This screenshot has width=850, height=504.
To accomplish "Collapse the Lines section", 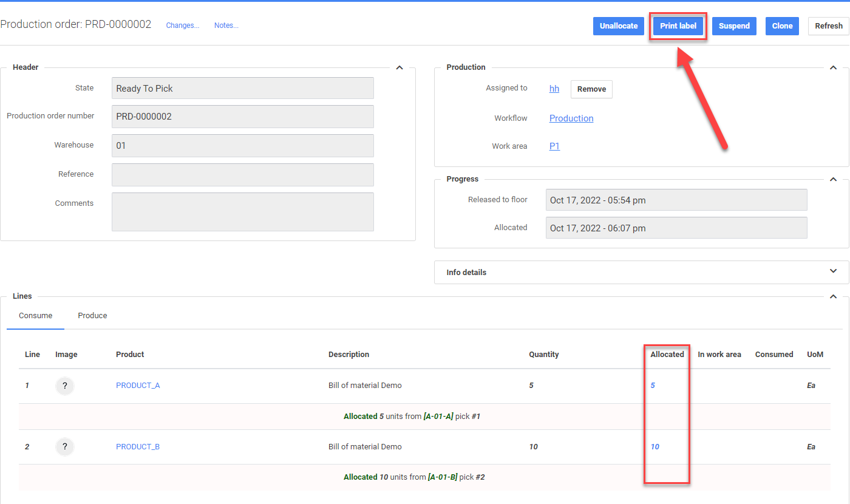I will pyautogui.click(x=833, y=296).
